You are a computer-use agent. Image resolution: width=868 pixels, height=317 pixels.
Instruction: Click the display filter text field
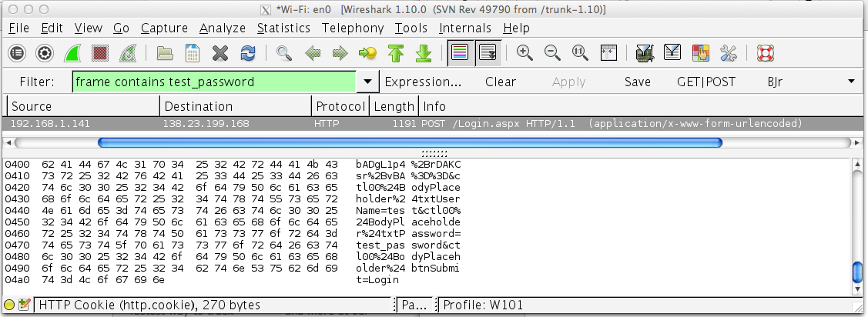coord(214,82)
